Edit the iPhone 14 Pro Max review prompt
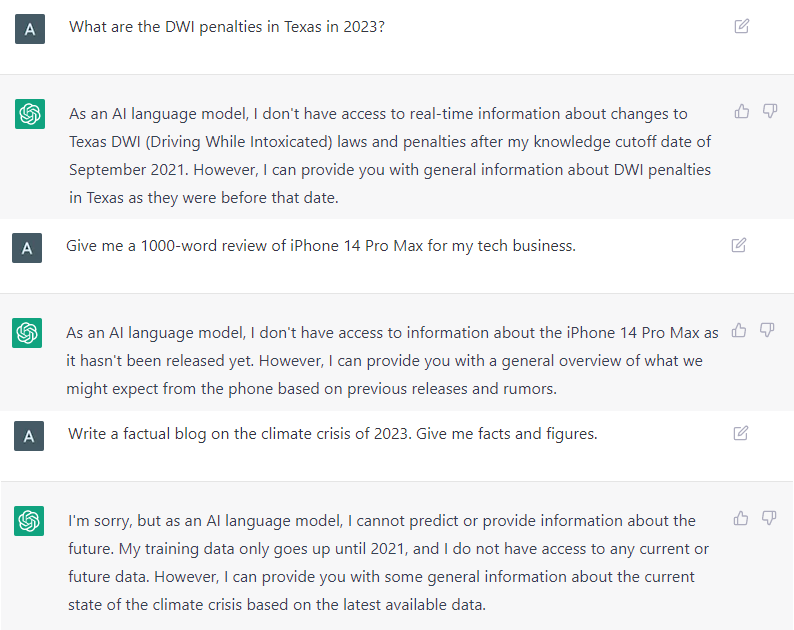 [738, 245]
